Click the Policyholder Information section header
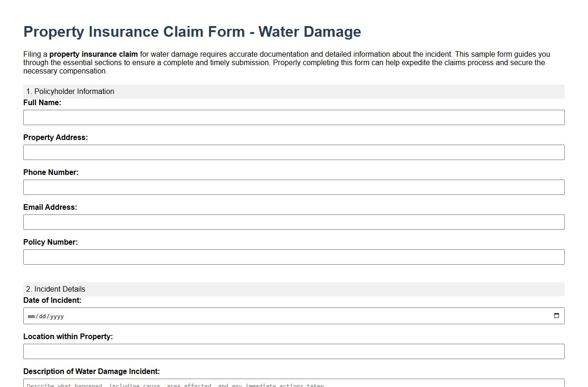 click(x=70, y=92)
